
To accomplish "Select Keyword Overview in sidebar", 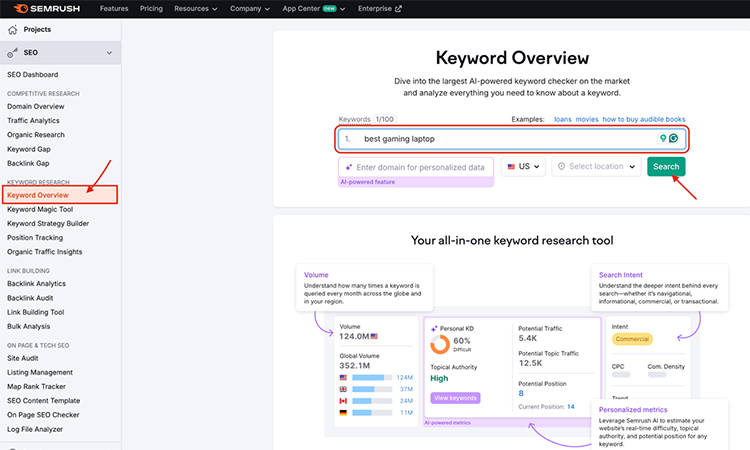I will pos(38,195).
